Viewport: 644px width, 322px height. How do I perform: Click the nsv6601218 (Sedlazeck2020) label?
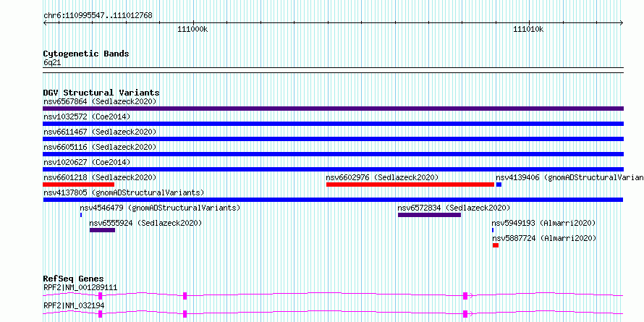(x=100, y=177)
